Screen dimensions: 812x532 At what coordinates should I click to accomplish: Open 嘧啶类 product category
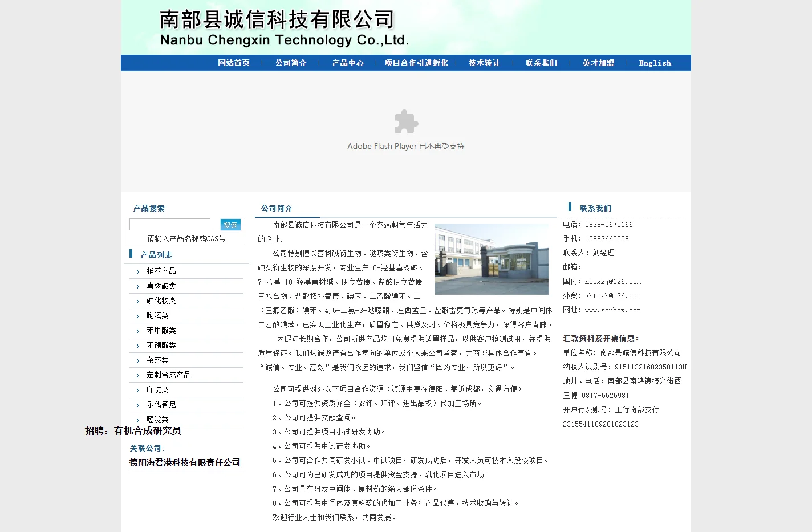[x=157, y=419]
